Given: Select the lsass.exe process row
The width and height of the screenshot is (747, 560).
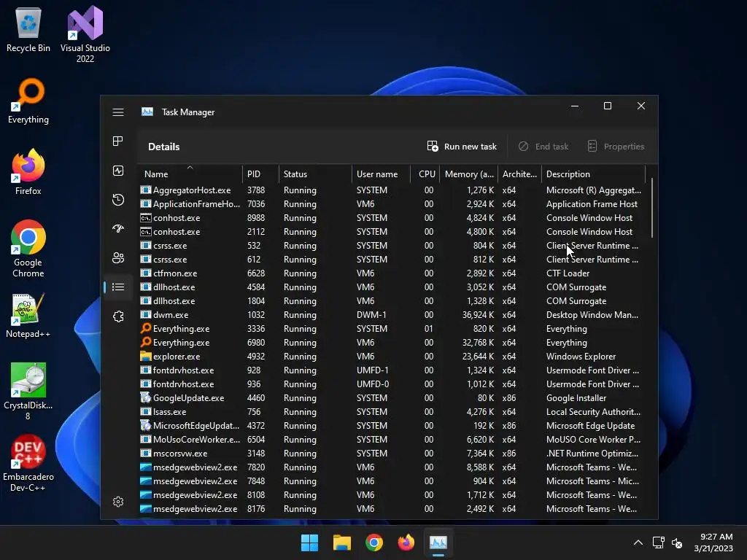Looking at the screenshot, I should (393, 411).
